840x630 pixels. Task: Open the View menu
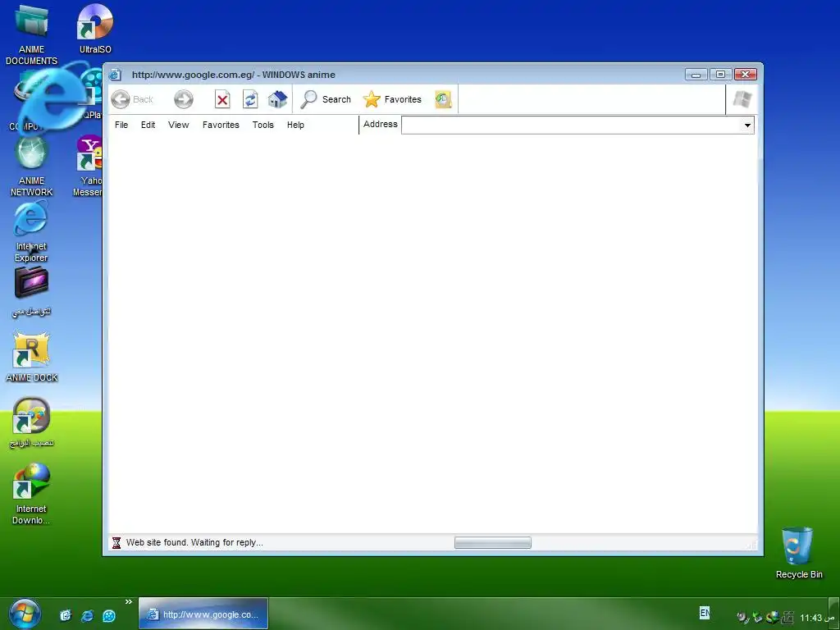[178, 125]
